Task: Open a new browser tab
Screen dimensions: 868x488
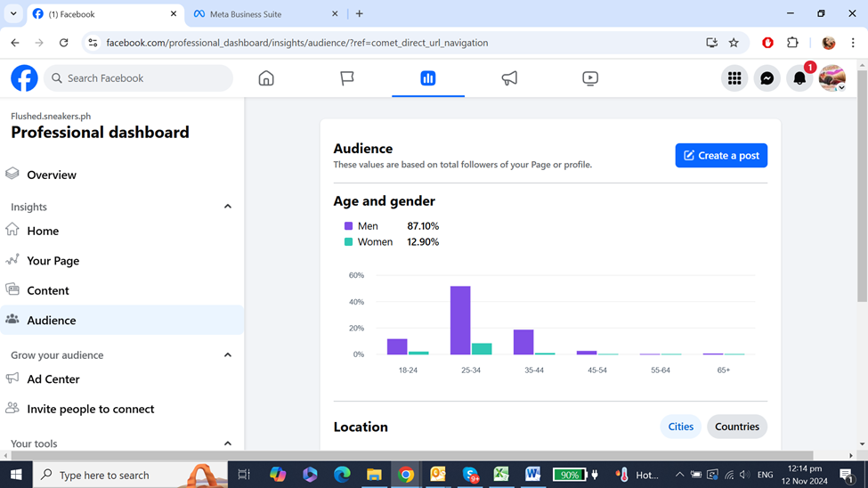Action: click(360, 14)
